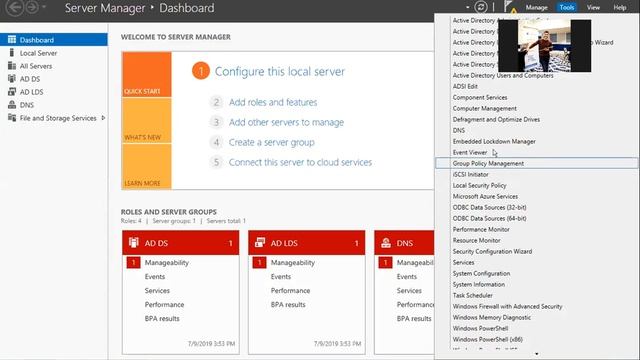
Task: Open the View menu
Action: 593,7
